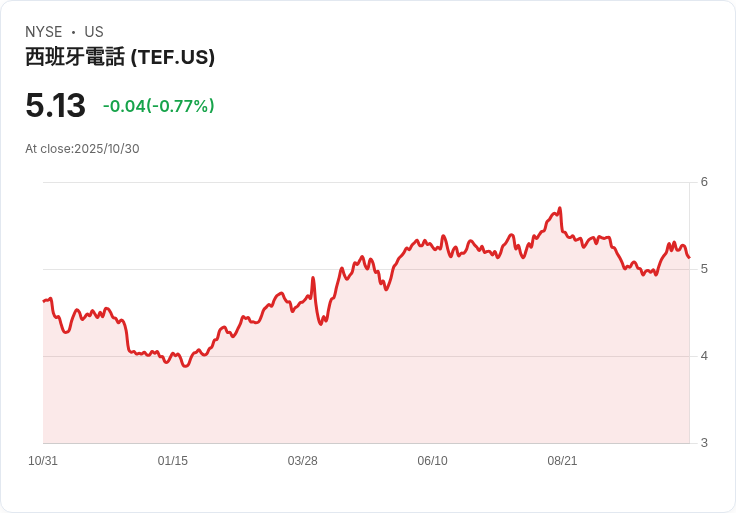Click the lowest dip of the price line
This screenshot has width=736, height=513.
pyautogui.click(x=185, y=366)
